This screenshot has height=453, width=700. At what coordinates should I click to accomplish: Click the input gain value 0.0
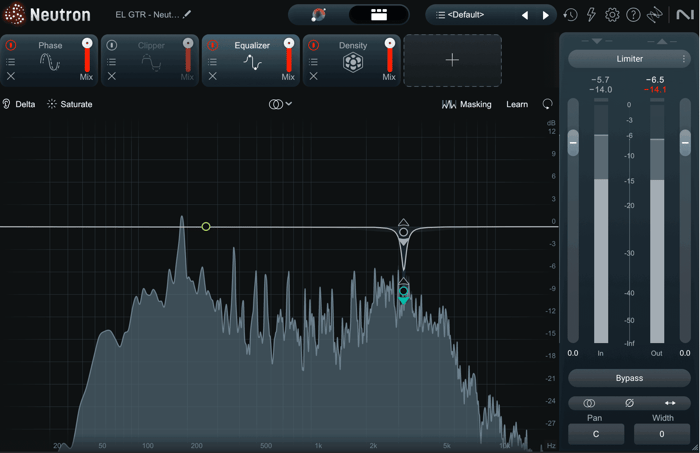[x=573, y=353]
